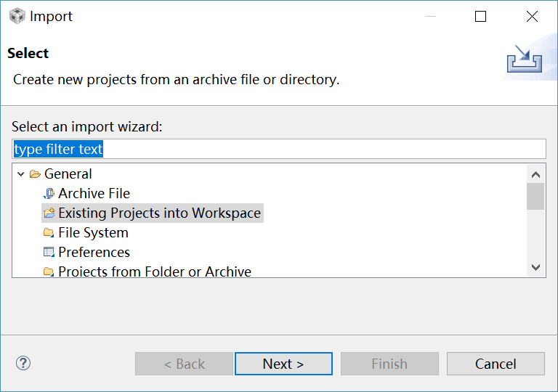Click the General folder icon
The width and height of the screenshot is (558, 392).
35,174
